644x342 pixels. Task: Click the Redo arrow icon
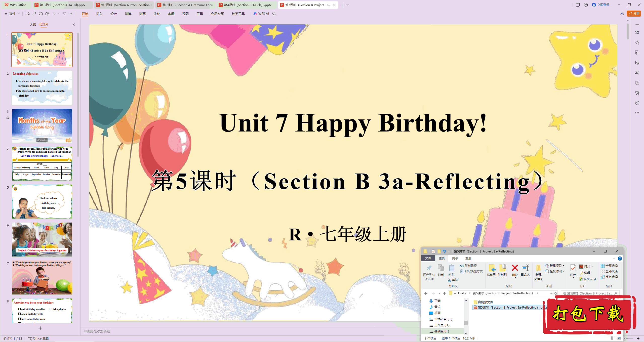tap(64, 14)
